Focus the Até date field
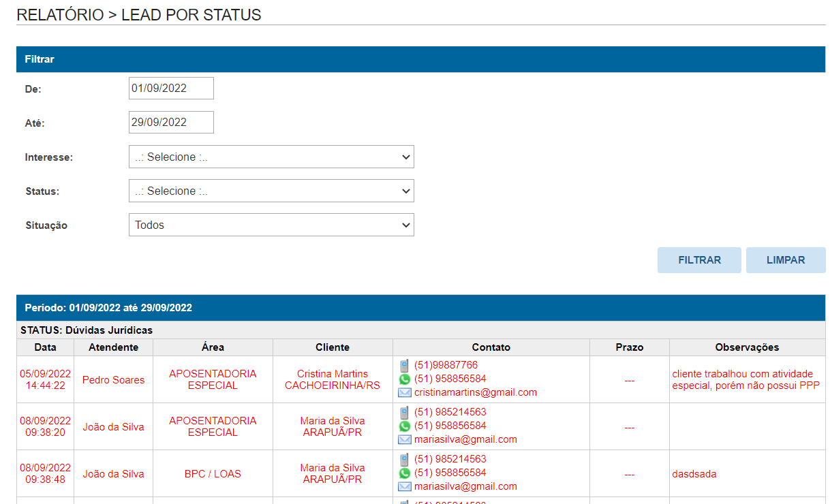The image size is (830, 504). [171, 123]
